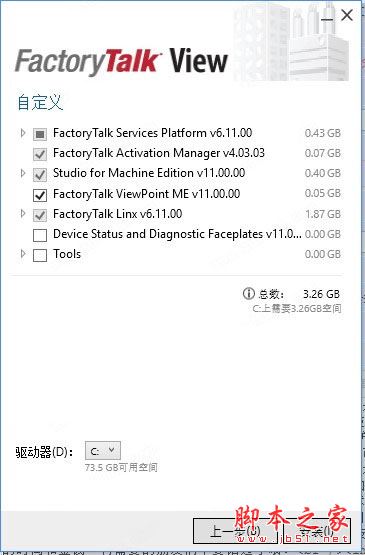Toggle the FactoryTalk Services Platform checkbox
Screen dimensions: 365x555
click(x=40, y=134)
